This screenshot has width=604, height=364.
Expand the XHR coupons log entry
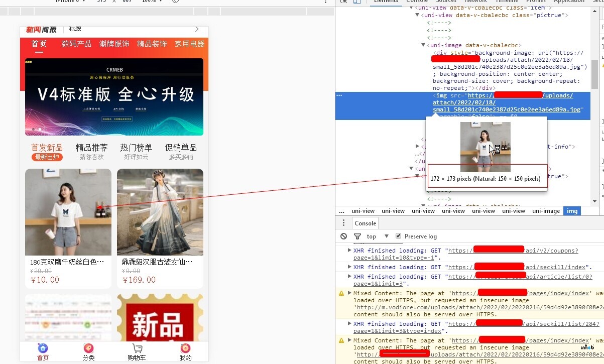tap(350, 250)
